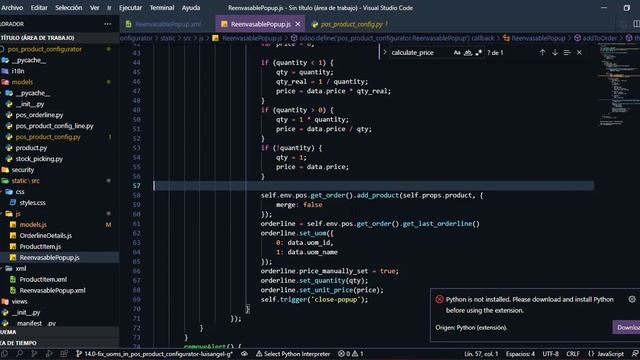Open the Ver menu
Image resolution: width=640 pixels, height=360 pixels.
click(95, 8)
